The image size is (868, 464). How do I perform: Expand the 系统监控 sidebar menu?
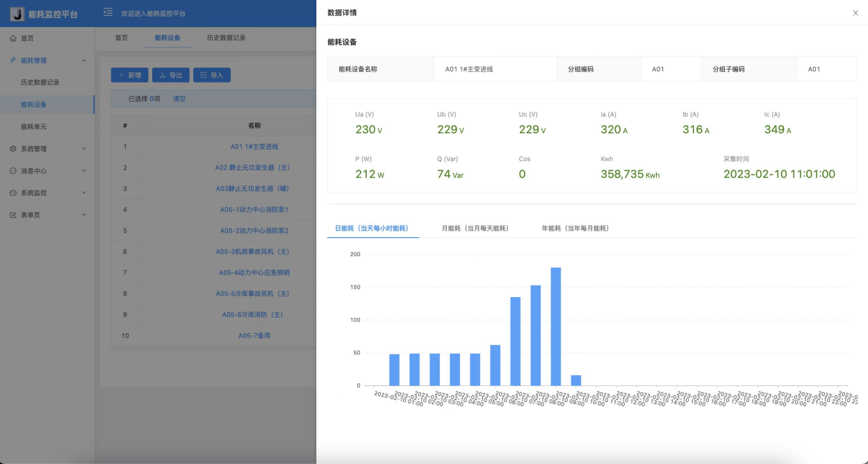click(84, 193)
